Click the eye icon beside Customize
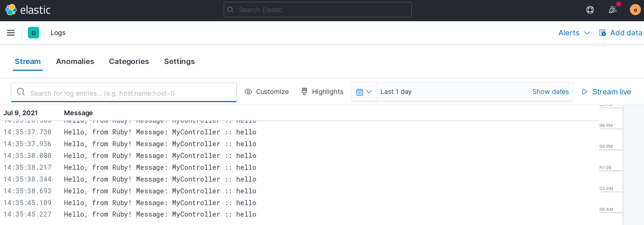This screenshot has width=644, height=225. click(x=248, y=92)
